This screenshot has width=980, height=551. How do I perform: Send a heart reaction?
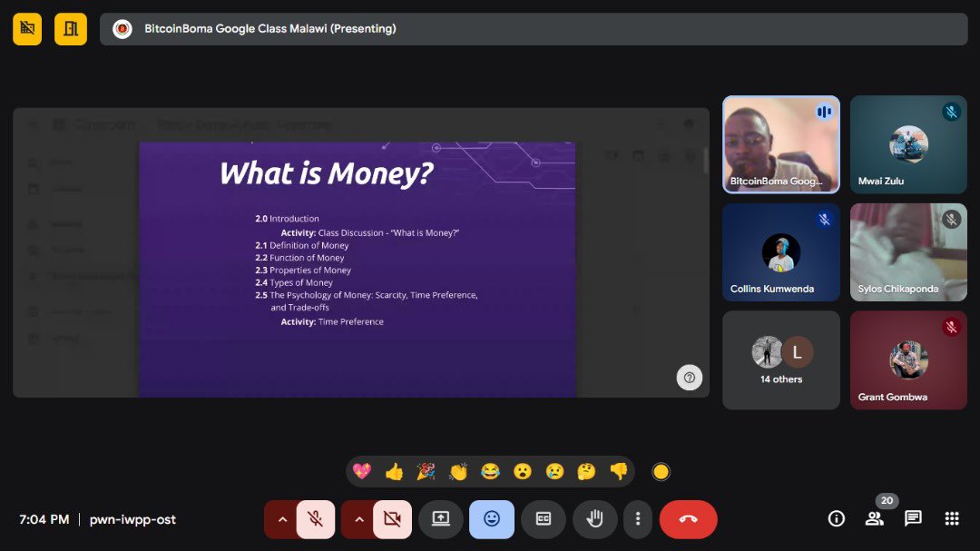pos(362,471)
